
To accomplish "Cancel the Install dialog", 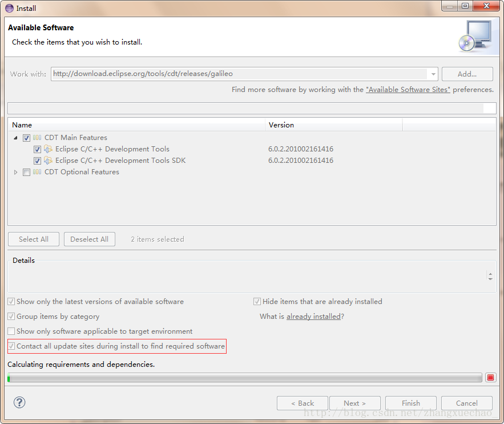I will pyautogui.click(x=467, y=403).
